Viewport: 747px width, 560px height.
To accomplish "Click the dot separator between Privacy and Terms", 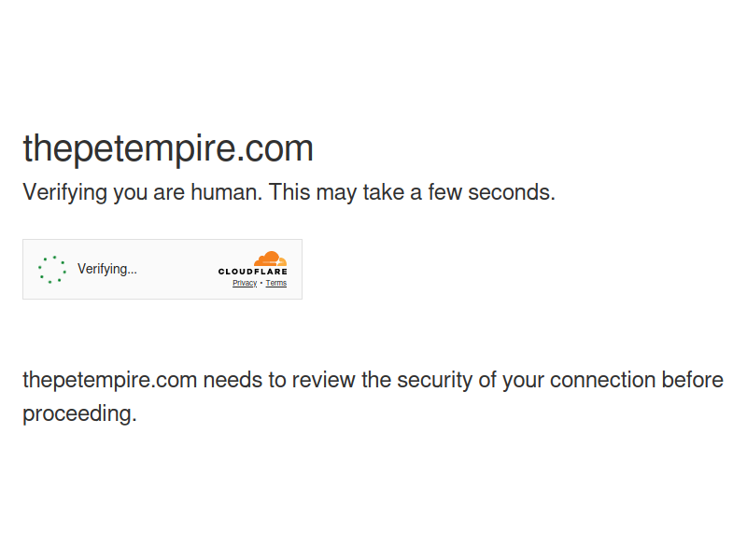I will (x=261, y=283).
